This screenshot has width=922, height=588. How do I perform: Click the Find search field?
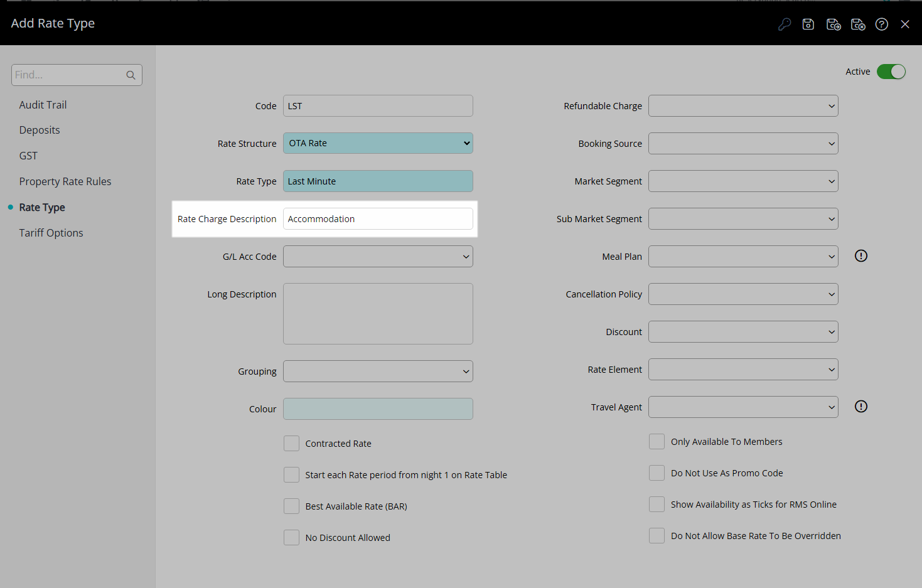77,75
